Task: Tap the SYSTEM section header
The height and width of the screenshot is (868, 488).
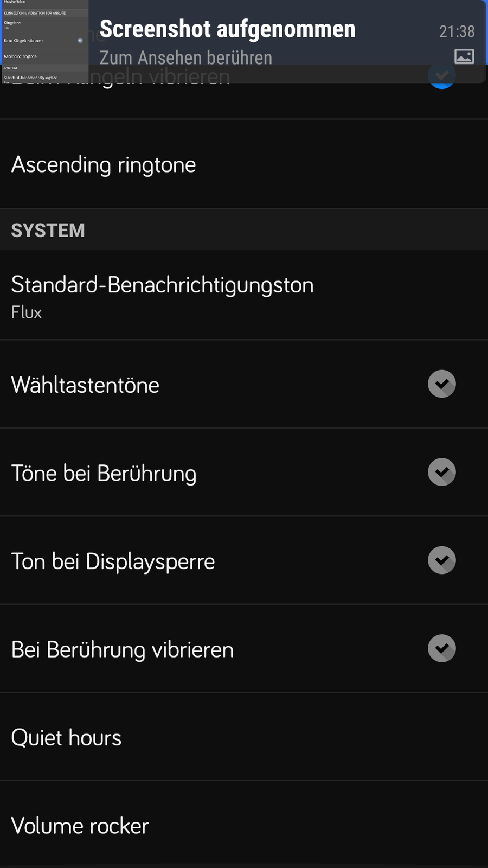Action: [48, 230]
